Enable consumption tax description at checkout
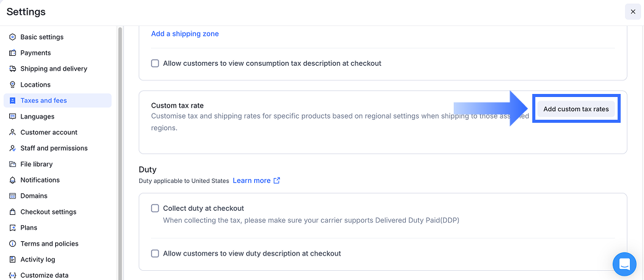Image resolution: width=644 pixels, height=280 pixels. tap(155, 63)
